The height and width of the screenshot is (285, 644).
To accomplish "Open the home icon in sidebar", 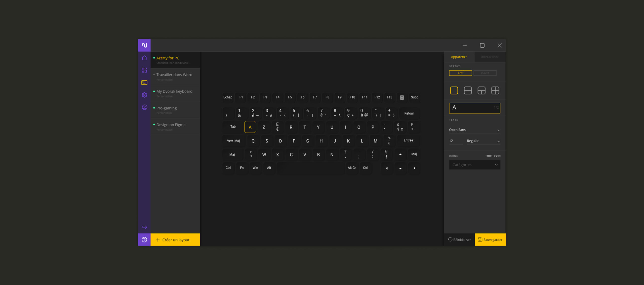I will pyautogui.click(x=144, y=58).
